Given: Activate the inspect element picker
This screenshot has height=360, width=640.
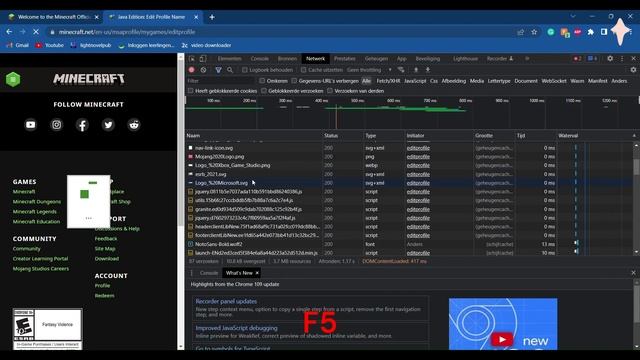Looking at the screenshot, I should 192,58.
